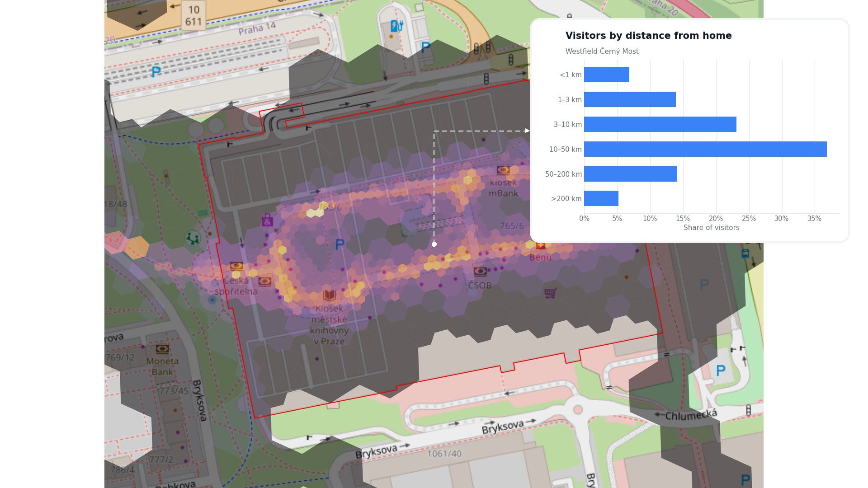Select the shopping cart icon near ČSOB
The height and width of the screenshot is (488, 868).
(x=550, y=293)
